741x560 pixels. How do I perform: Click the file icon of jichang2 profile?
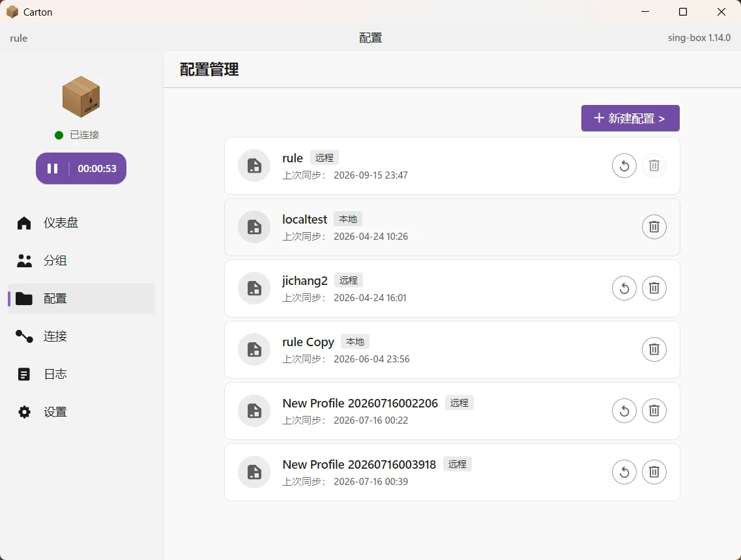[x=254, y=288]
